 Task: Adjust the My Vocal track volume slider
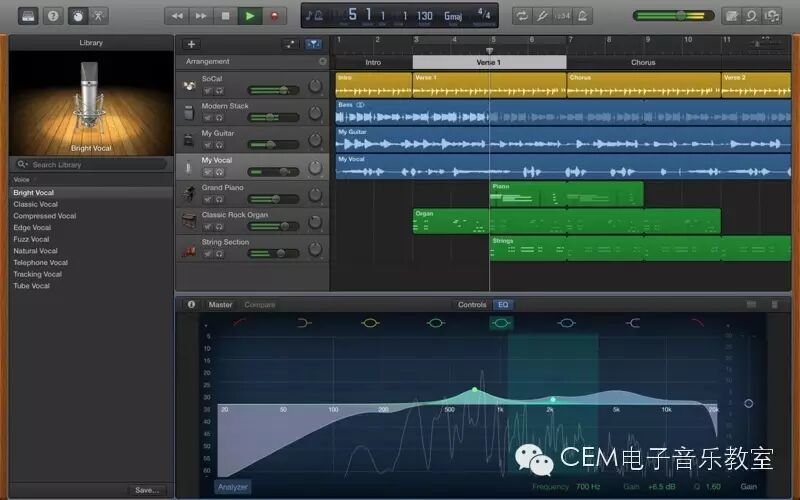[274, 172]
